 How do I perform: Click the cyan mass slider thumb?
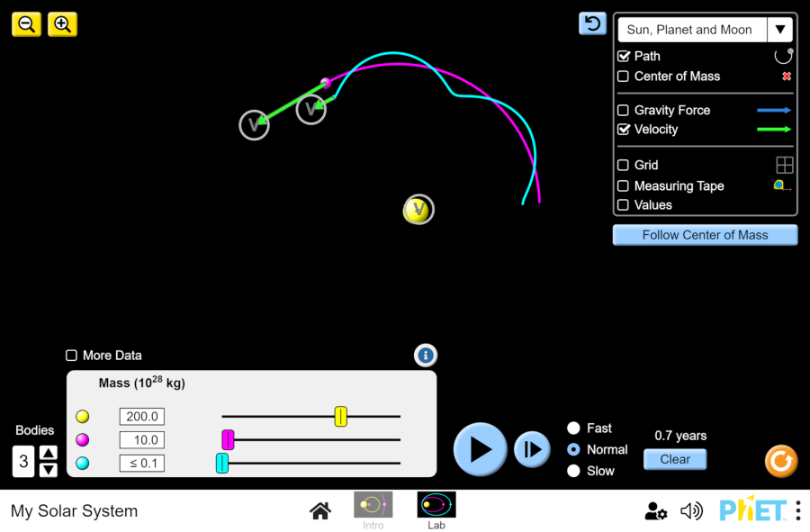pos(222,464)
